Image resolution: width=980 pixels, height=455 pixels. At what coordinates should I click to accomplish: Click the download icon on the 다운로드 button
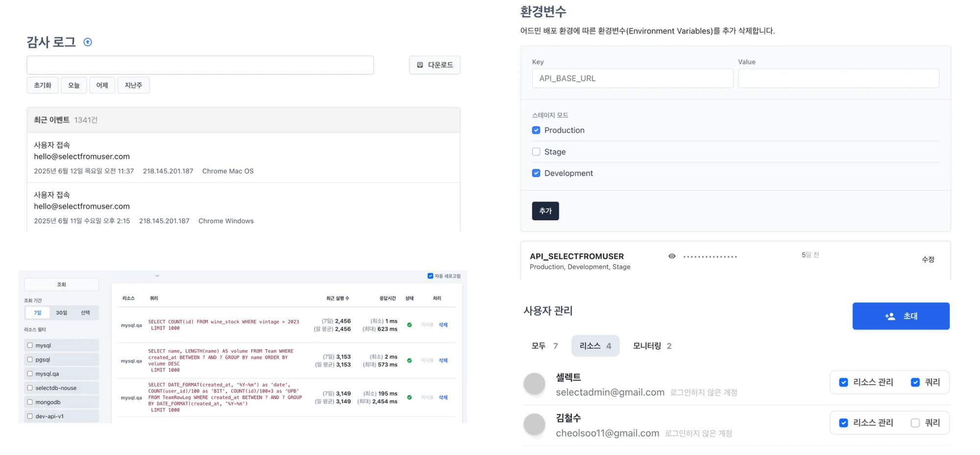420,65
